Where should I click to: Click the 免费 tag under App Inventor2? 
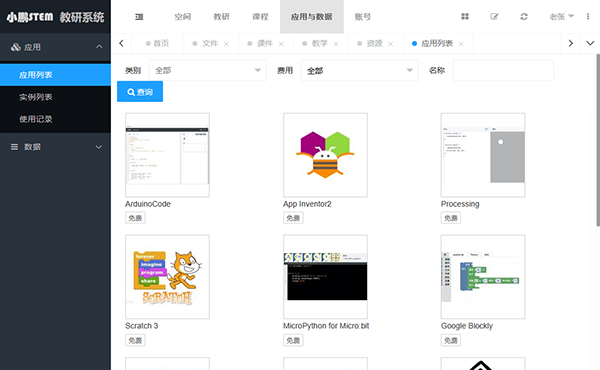coord(293,218)
